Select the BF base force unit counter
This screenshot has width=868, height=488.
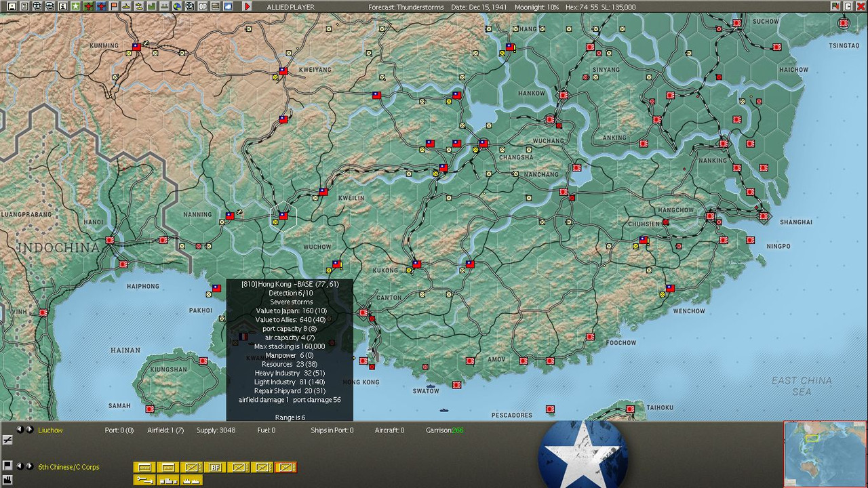pyautogui.click(x=215, y=467)
